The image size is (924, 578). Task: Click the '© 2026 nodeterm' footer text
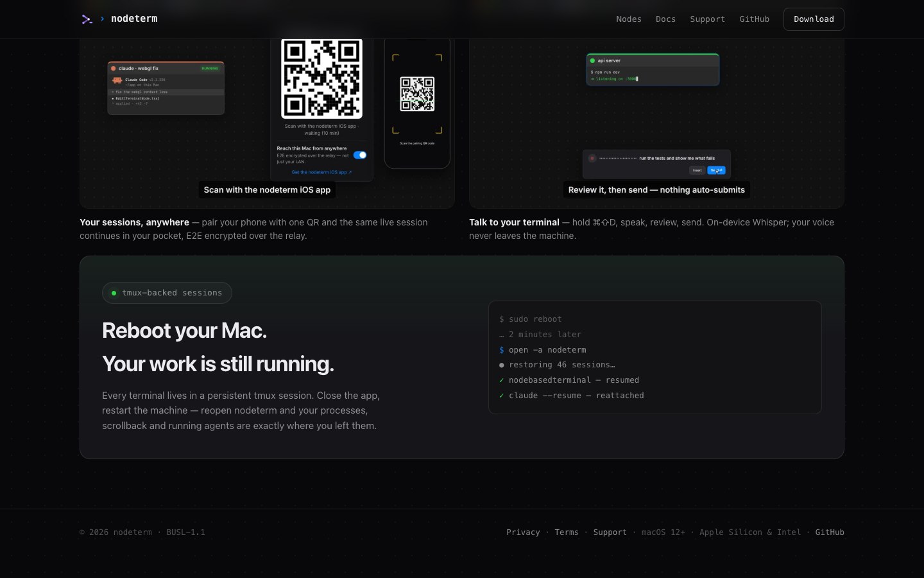[116, 532]
